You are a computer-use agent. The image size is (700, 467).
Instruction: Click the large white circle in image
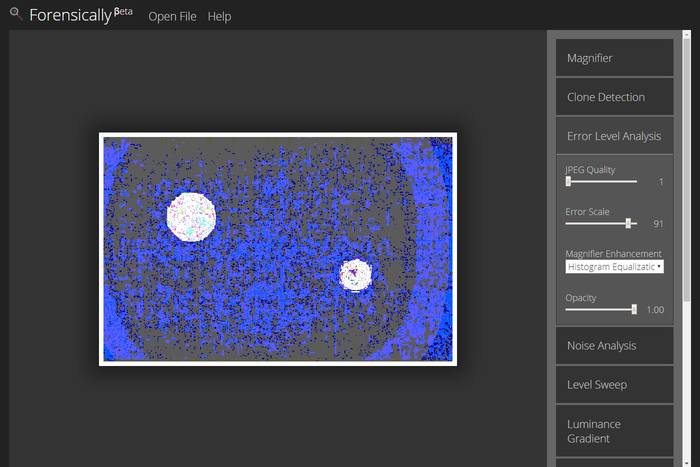192,217
